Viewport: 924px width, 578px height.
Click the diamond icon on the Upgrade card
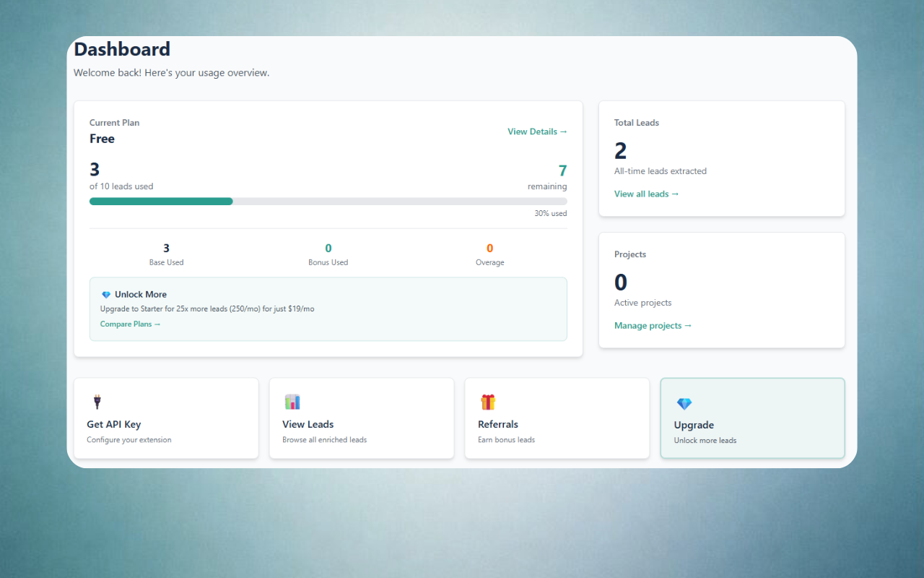coord(684,404)
